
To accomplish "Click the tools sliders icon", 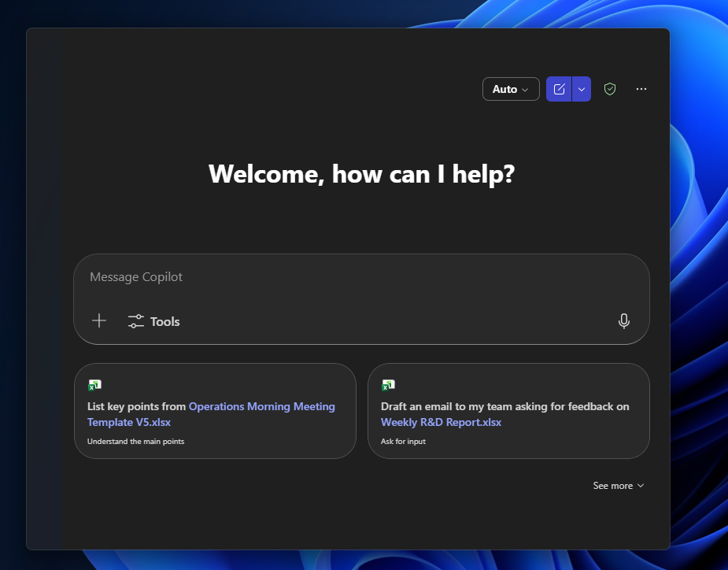I will pyautogui.click(x=135, y=321).
